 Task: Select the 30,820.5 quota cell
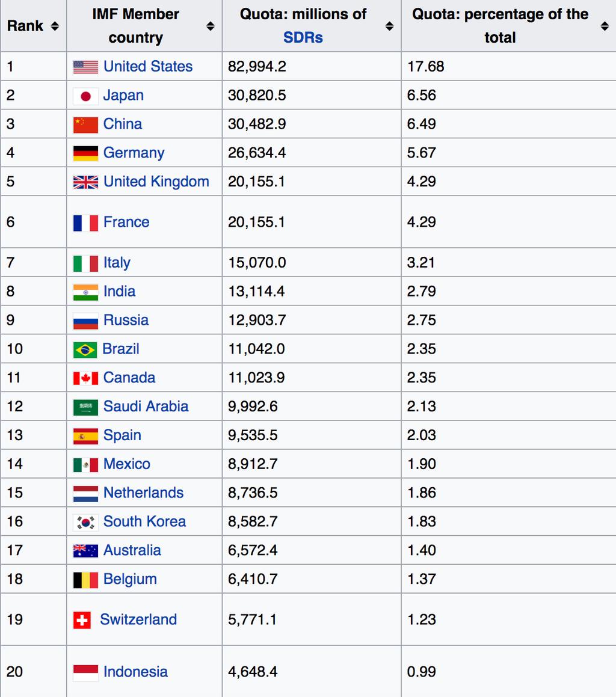(x=312, y=95)
